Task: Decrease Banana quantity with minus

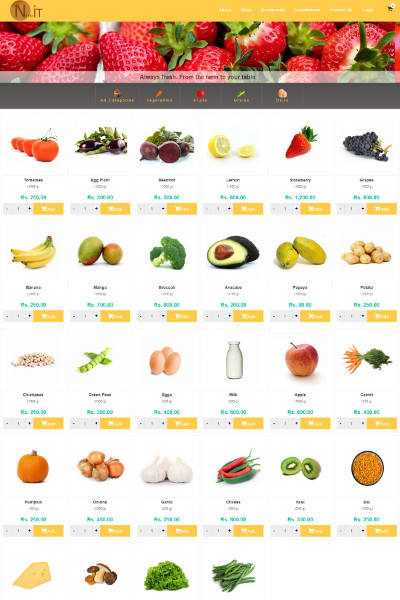Action: click(7, 316)
